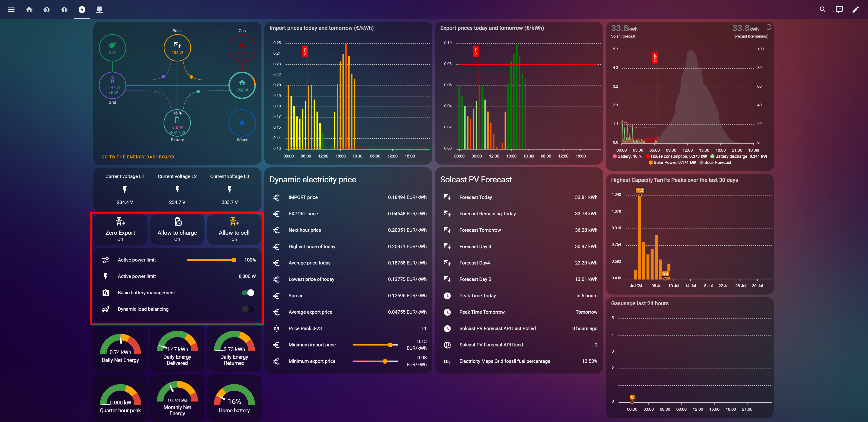Switch to the first home tab
Viewport: 868px width, 422px height.
29,9
